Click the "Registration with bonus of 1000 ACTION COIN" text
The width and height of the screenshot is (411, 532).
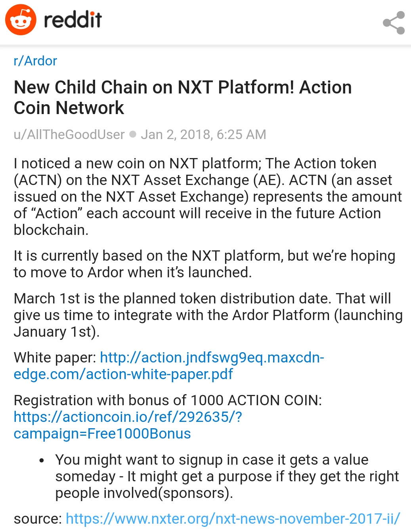point(167,400)
